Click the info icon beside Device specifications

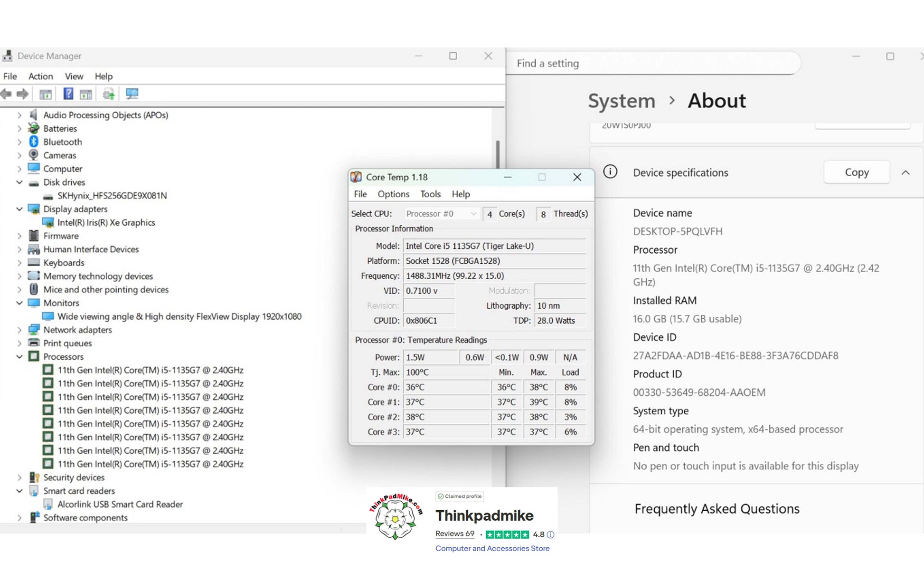tap(610, 172)
